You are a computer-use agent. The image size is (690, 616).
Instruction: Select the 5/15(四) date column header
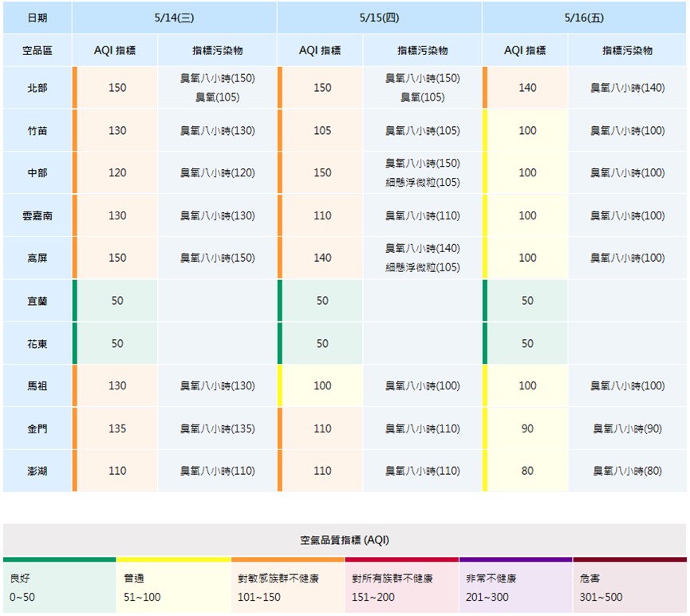(x=380, y=18)
